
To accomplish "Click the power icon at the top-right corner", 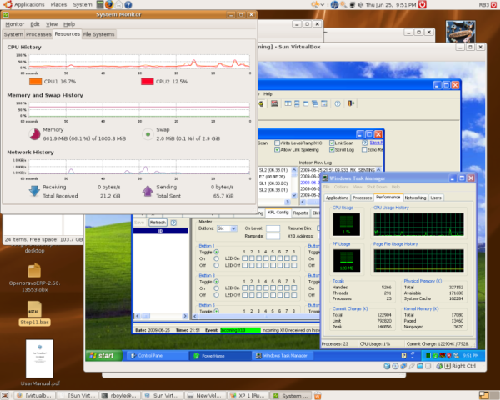I will pyautogui.click(x=494, y=5).
